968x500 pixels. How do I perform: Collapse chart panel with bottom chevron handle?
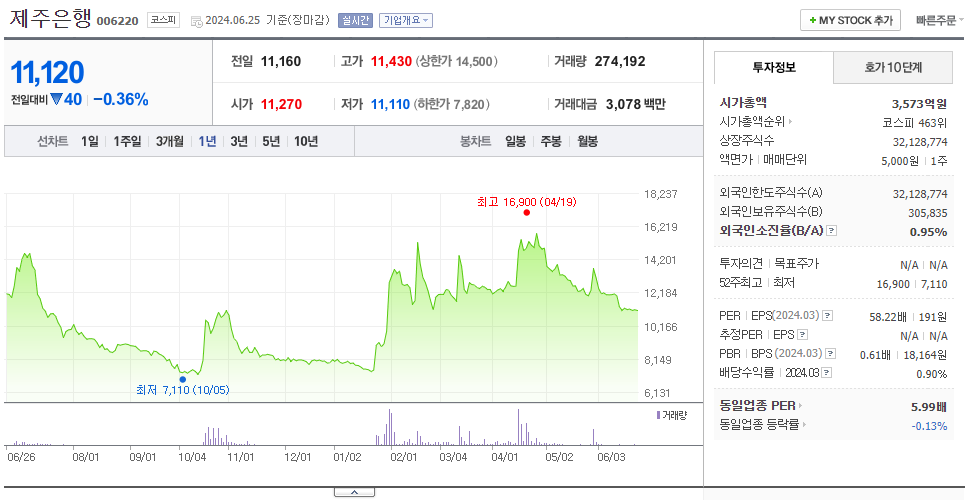coord(354,492)
